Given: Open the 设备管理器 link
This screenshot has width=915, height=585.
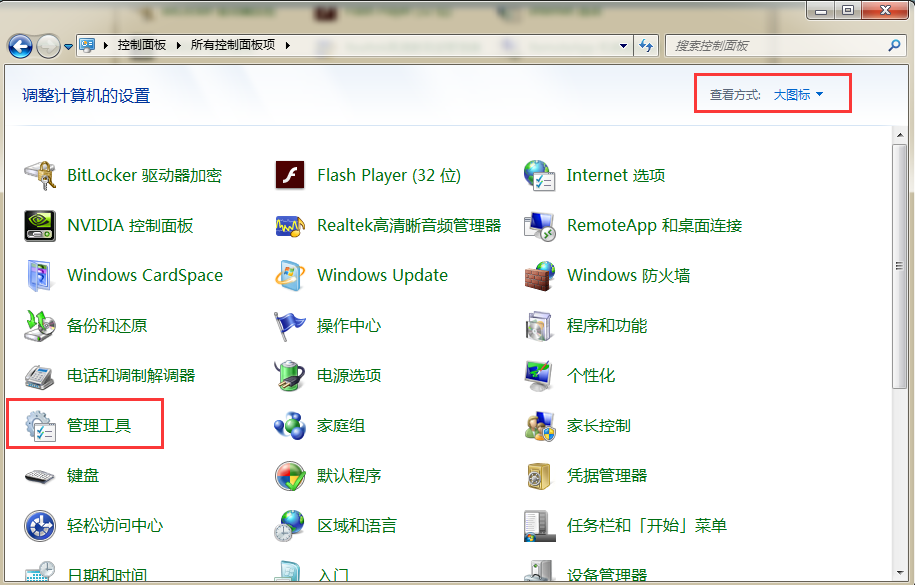Looking at the screenshot, I should pyautogui.click(x=607, y=574).
